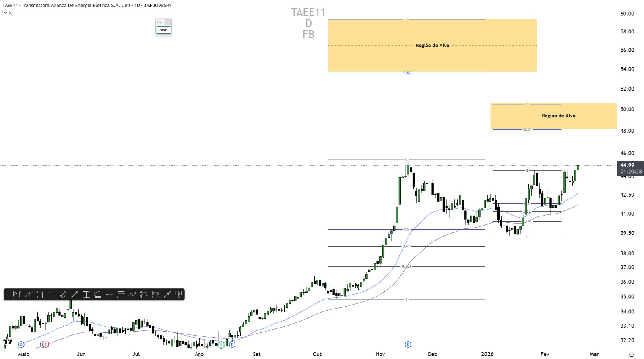644x359 pixels.
Task: Close the small Poi... popup window
Action: [x=168, y=22]
